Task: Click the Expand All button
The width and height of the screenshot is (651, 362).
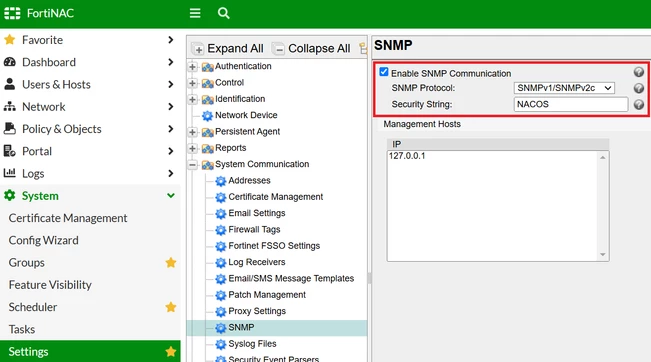Action: click(x=228, y=49)
